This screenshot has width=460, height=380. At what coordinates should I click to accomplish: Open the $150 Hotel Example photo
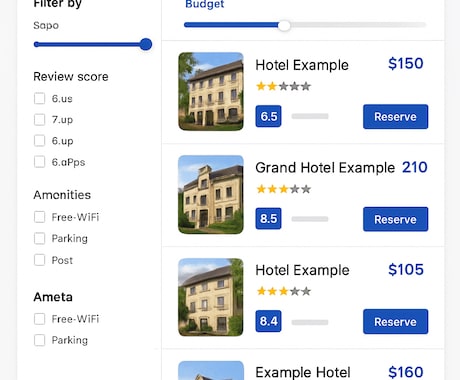(211, 91)
